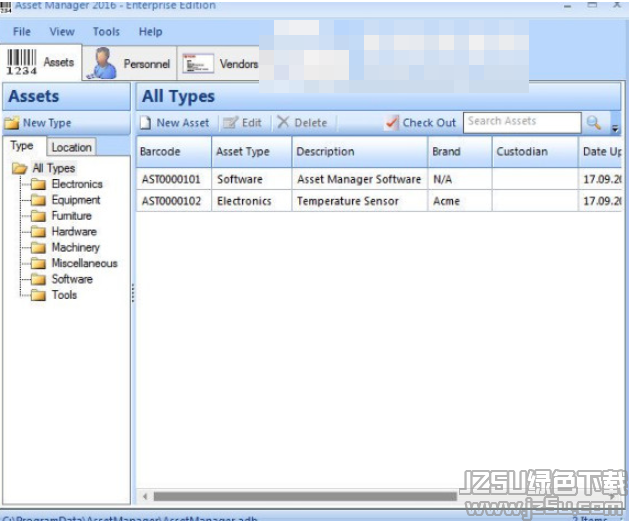Sort by the Custodian column header
The width and height of the screenshot is (629, 521).
(535, 152)
